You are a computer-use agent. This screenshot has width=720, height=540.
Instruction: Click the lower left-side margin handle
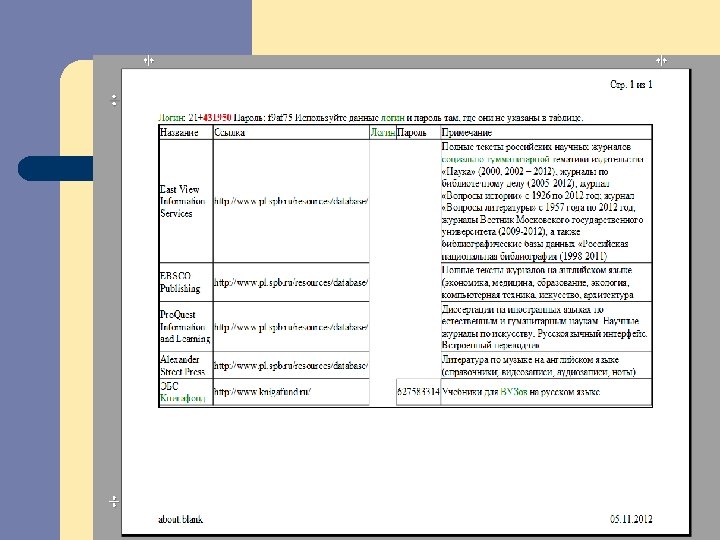[114, 501]
